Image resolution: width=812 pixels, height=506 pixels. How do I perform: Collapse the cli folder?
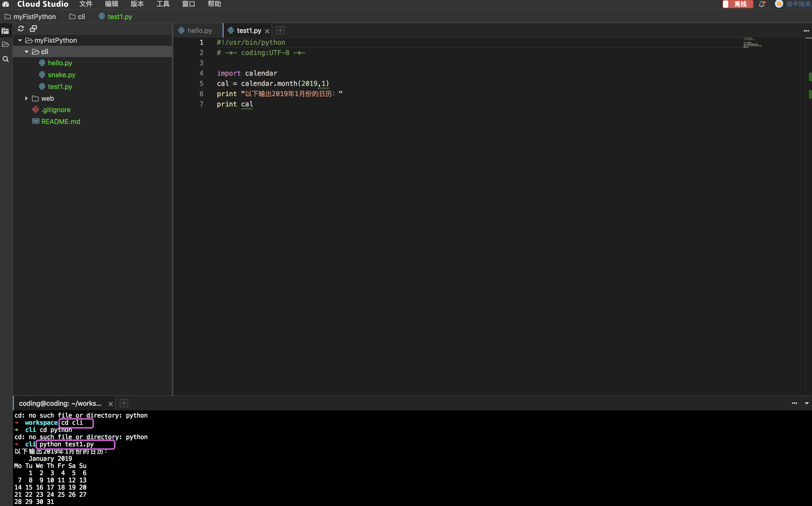[x=26, y=52]
